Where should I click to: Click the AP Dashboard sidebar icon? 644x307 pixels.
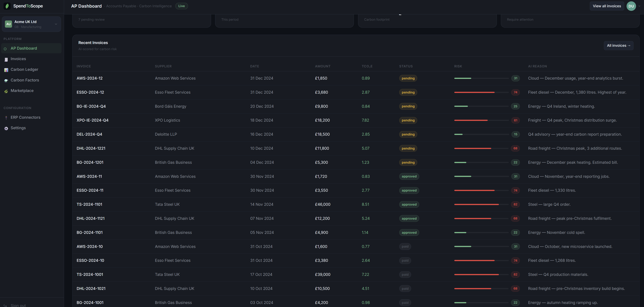[5, 49]
